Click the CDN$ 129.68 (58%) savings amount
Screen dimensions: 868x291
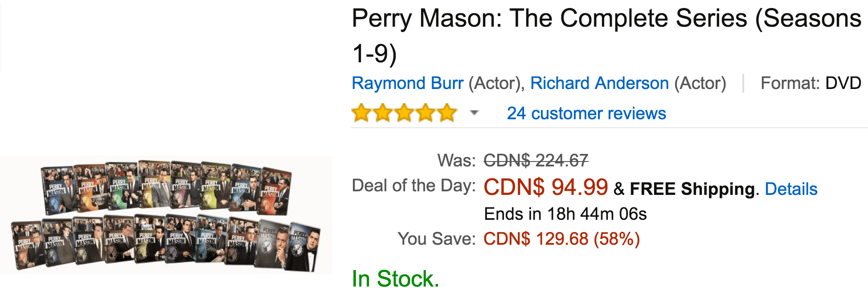click(x=561, y=239)
